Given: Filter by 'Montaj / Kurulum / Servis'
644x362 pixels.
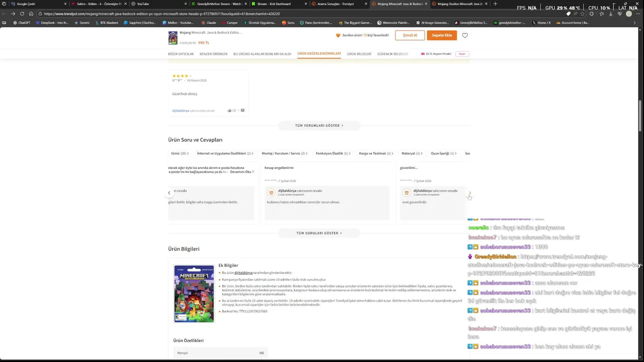Looking at the screenshot, I should coord(284,153).
